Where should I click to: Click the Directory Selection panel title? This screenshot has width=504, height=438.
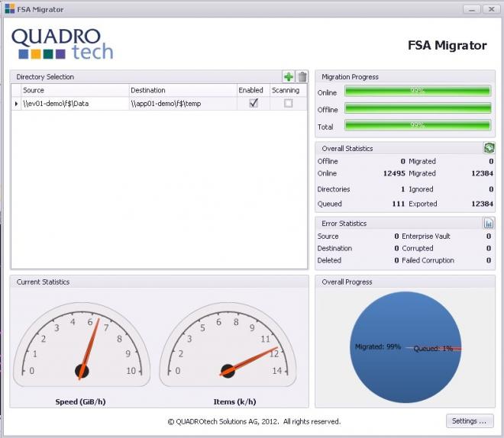pyautogui.click(x=45, y=77)
